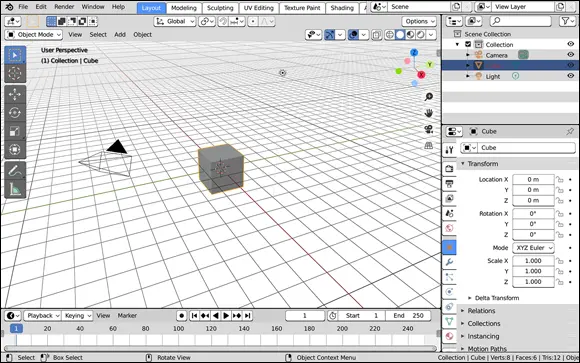Pin the Cube properties panel
580x363 pixels.
click(x=570, y=131)
